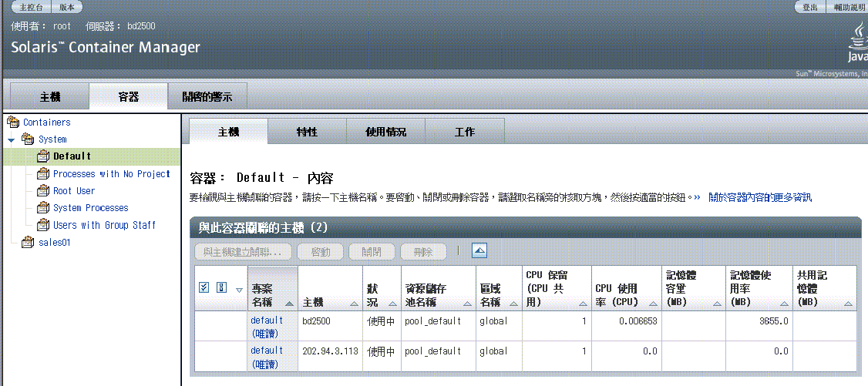Screen dimensions: 868x386
Task: Click the System group folder icon
Action: coord(28,139)
